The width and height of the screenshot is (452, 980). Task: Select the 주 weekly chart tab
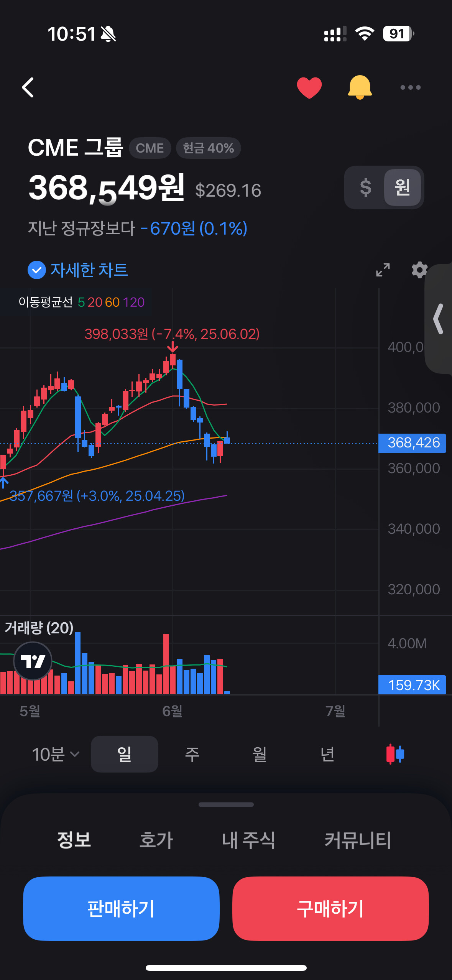(192, 754)
